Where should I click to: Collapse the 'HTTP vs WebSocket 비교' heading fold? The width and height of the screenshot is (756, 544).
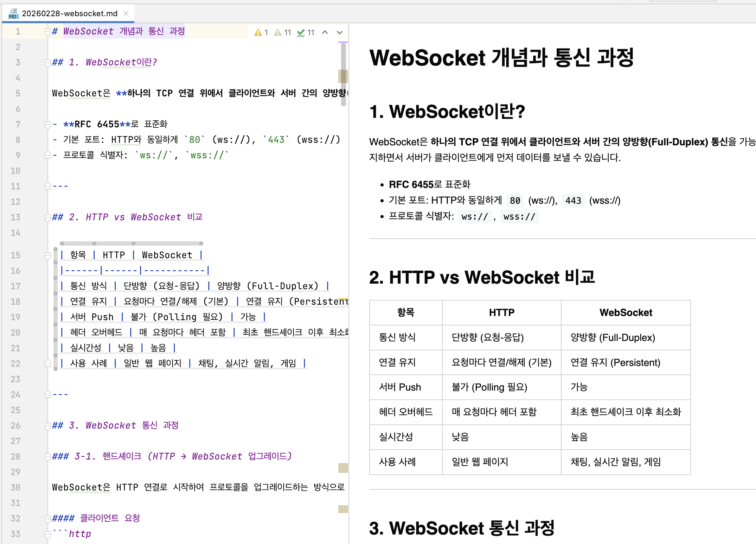click(x=48, y=218)
